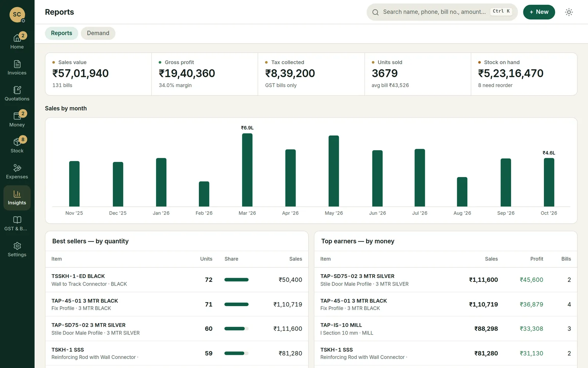Click the Aug '26 sales bar
588x368 pixels.
(x=462, y=192)
